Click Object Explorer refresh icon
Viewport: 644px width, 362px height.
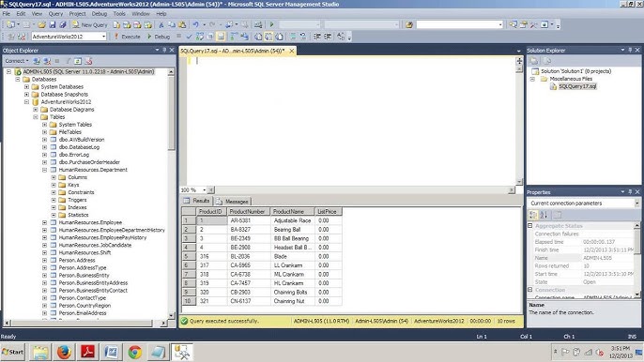tap(78, 61)
